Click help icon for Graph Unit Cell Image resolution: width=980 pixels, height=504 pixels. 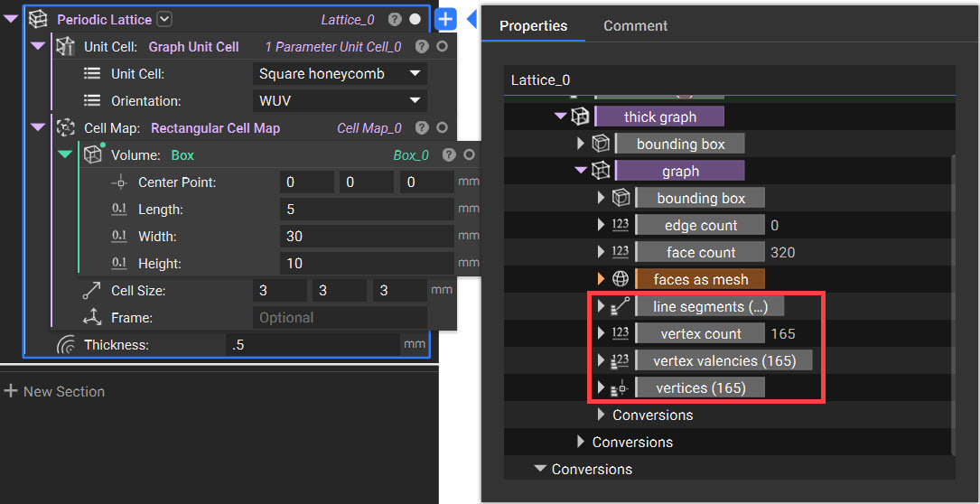422,47
